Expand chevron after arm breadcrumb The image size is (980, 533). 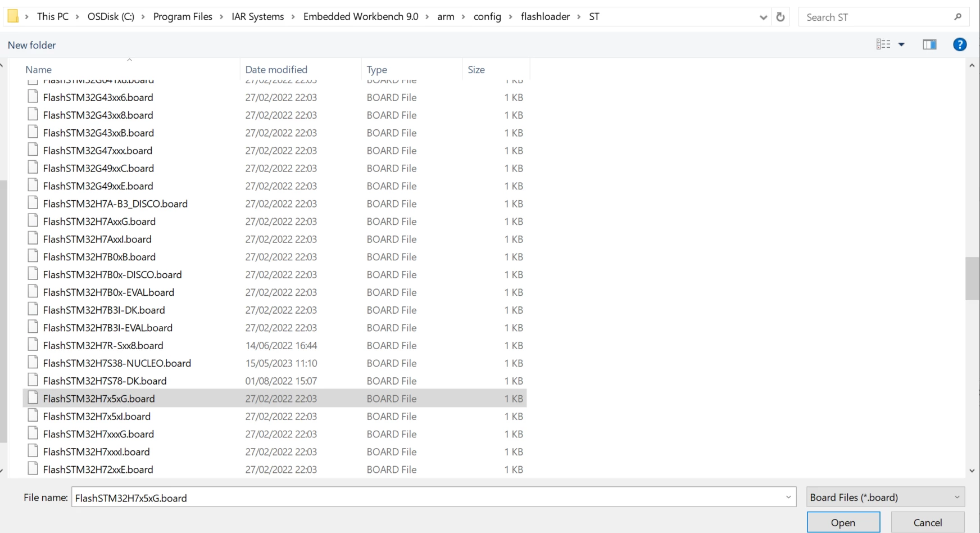tap(464, 17)
